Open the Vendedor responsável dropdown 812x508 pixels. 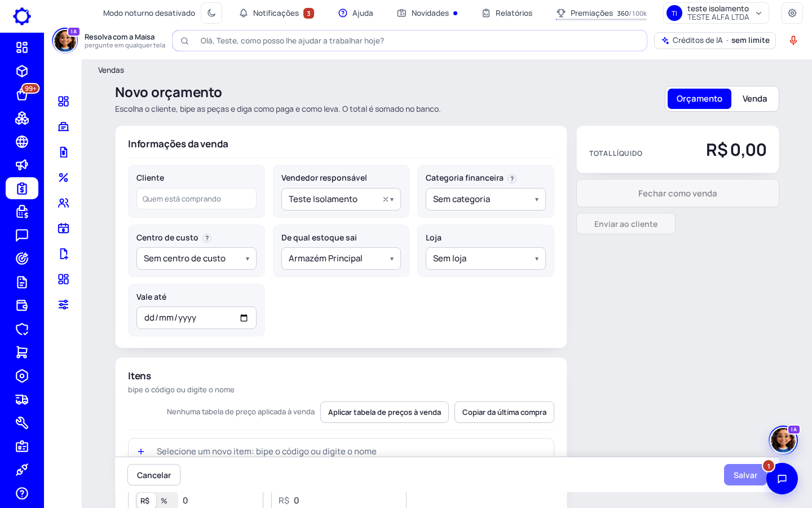pyautogui.click(x=341, y=199)
